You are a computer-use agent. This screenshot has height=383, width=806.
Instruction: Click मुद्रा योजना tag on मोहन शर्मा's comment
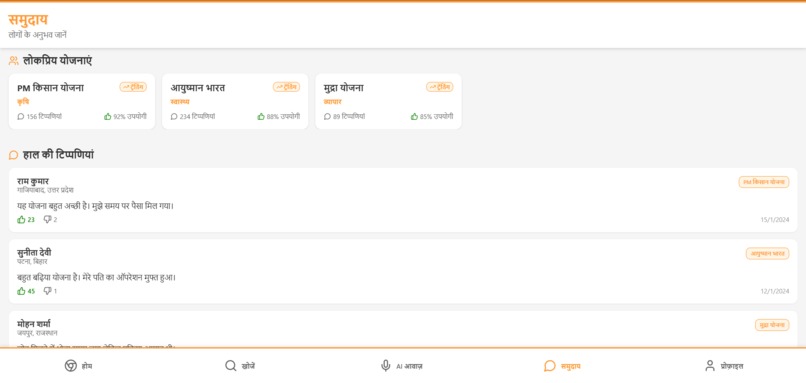(772, 325)
